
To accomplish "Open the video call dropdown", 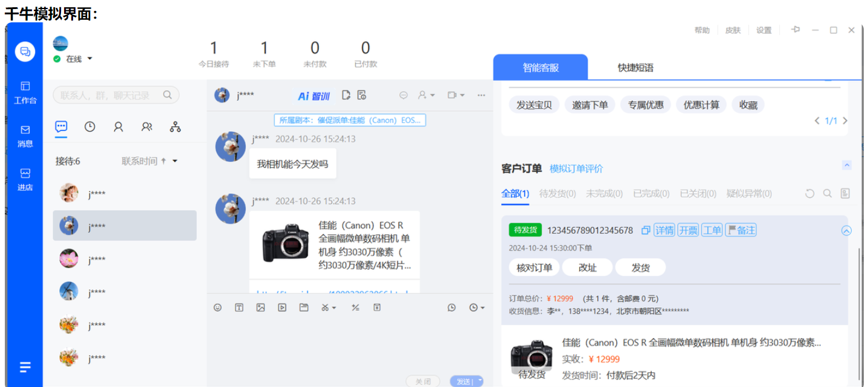I will [x=455, y=95].
